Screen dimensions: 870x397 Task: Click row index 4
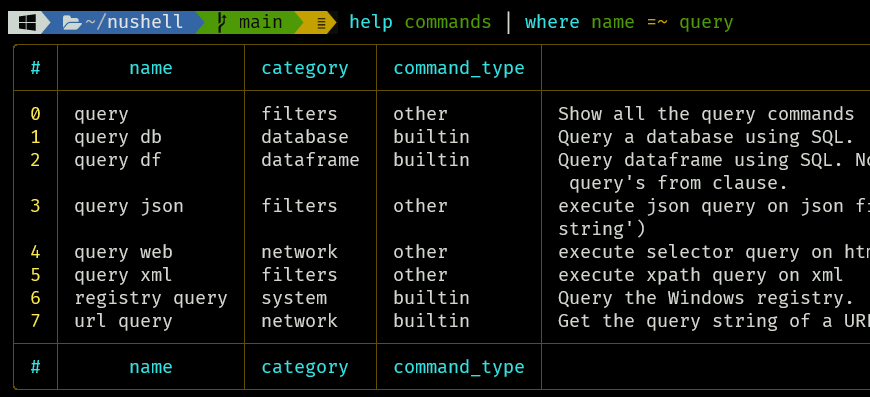pos(36,252)
